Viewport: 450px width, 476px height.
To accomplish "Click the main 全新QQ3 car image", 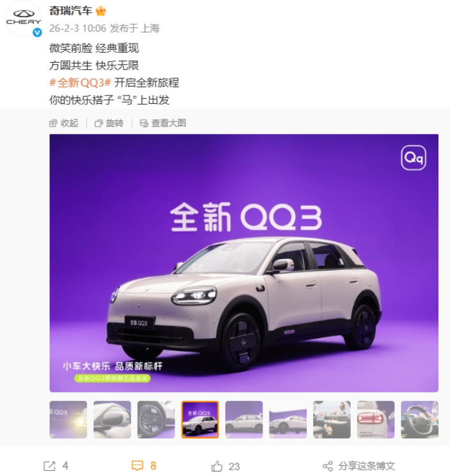I will pos(244,263).
